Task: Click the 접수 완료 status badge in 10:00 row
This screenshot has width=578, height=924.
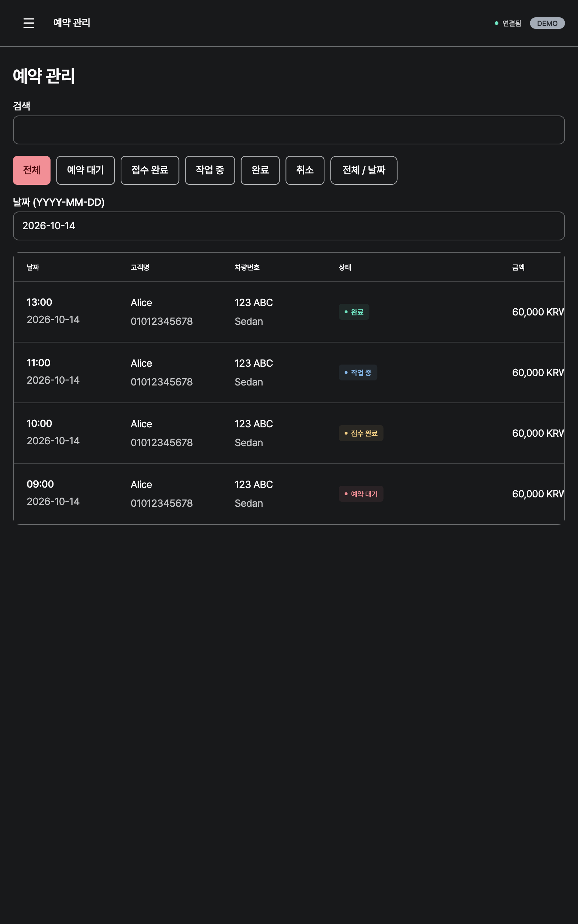Action: [x=361, y=433]
